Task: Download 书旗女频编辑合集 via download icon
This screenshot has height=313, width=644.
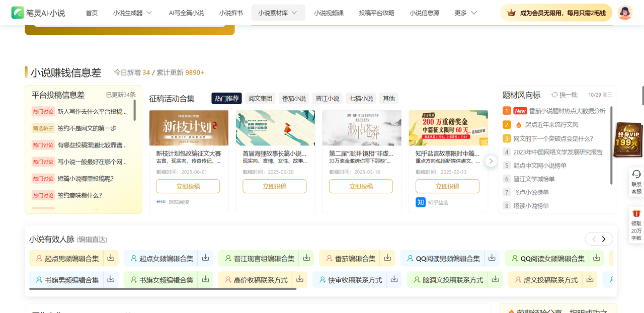Action: (205, 279)
